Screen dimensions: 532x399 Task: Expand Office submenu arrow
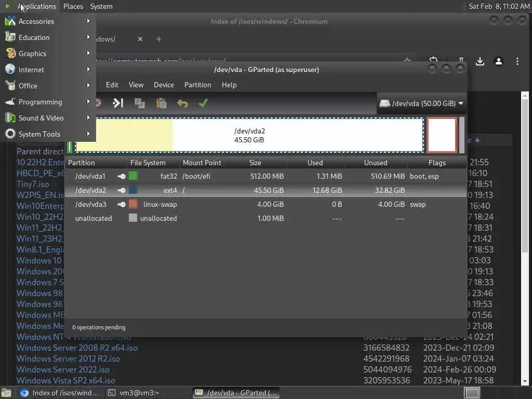88,86
